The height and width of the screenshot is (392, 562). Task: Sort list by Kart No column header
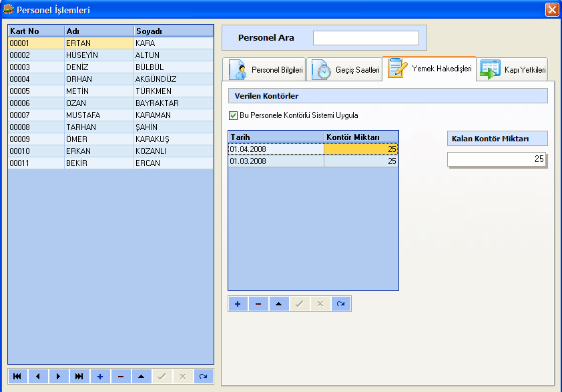tap(36, 31)
